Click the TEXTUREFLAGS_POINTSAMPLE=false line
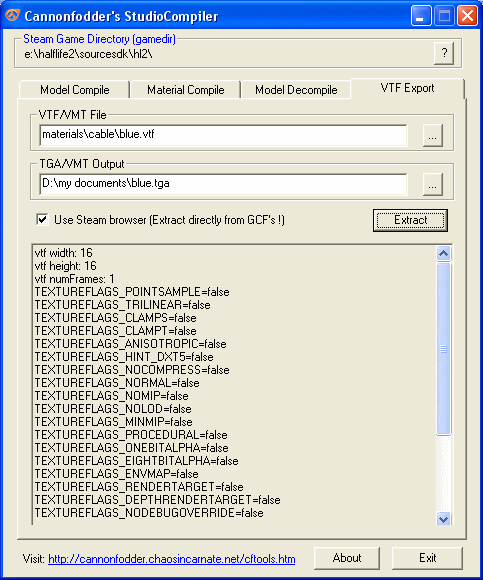The height and width of the screenshot is (580, 483). (x=132, y=292)
